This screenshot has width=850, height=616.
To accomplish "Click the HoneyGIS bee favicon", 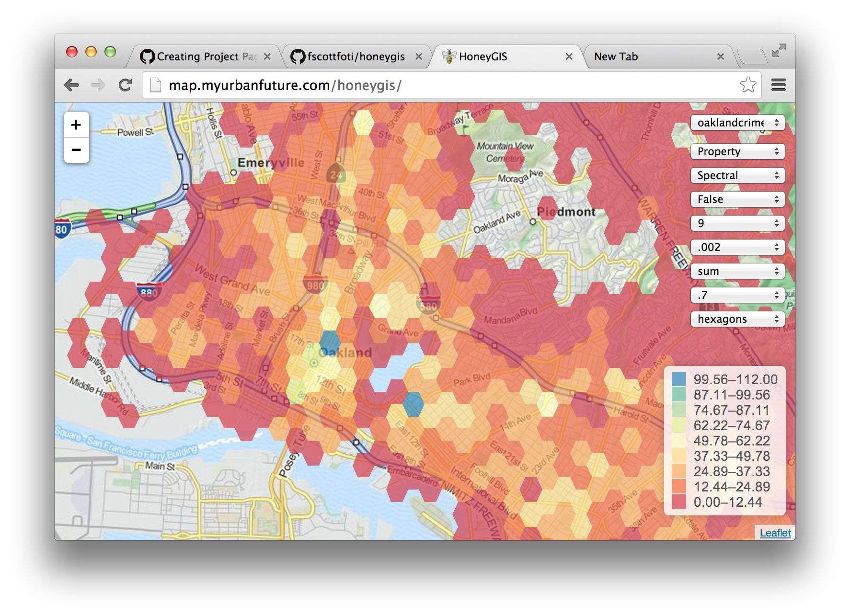I will pyautogui.click(x=449, y=56).
